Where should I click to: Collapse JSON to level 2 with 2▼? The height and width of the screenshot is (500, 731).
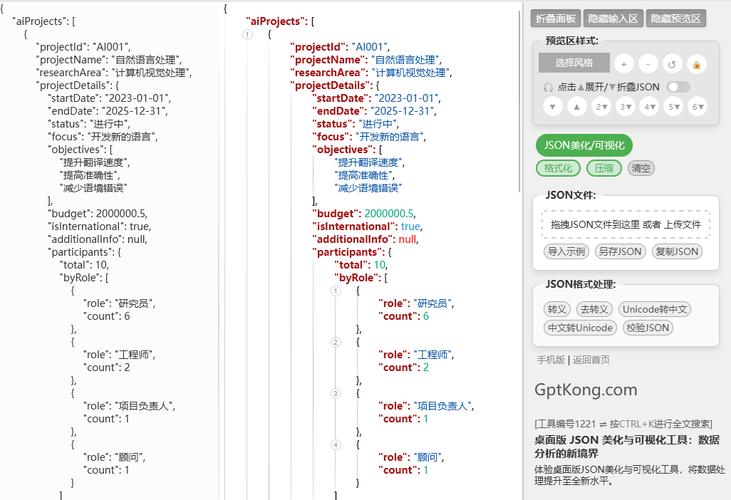click(601, 107)
